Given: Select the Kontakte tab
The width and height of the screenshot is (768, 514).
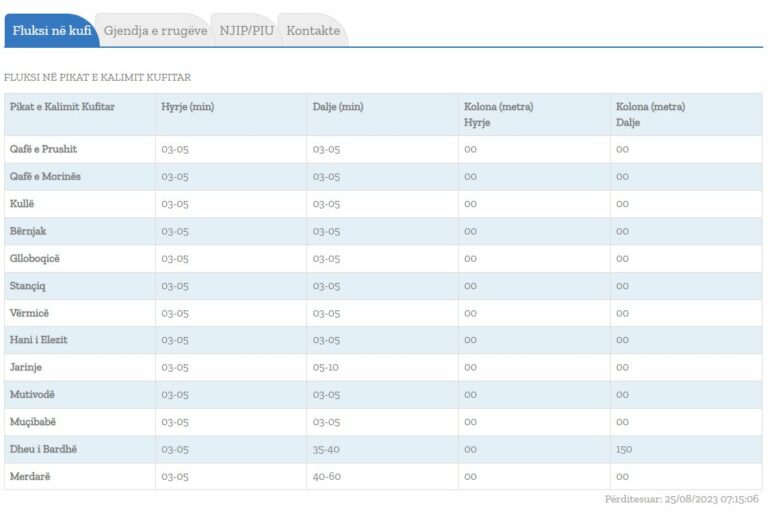Looking at the screenshot, I should pyautogui.click(x=313, y=31).
